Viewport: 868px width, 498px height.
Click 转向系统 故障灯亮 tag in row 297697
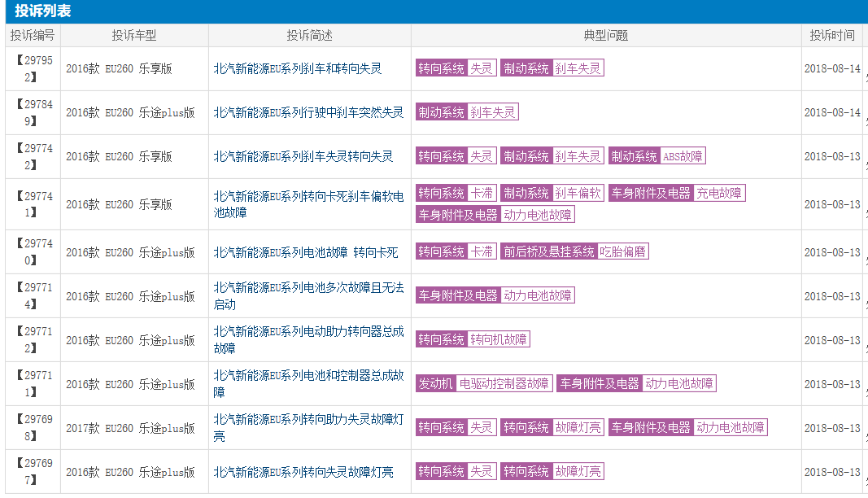tap(552, 471)
